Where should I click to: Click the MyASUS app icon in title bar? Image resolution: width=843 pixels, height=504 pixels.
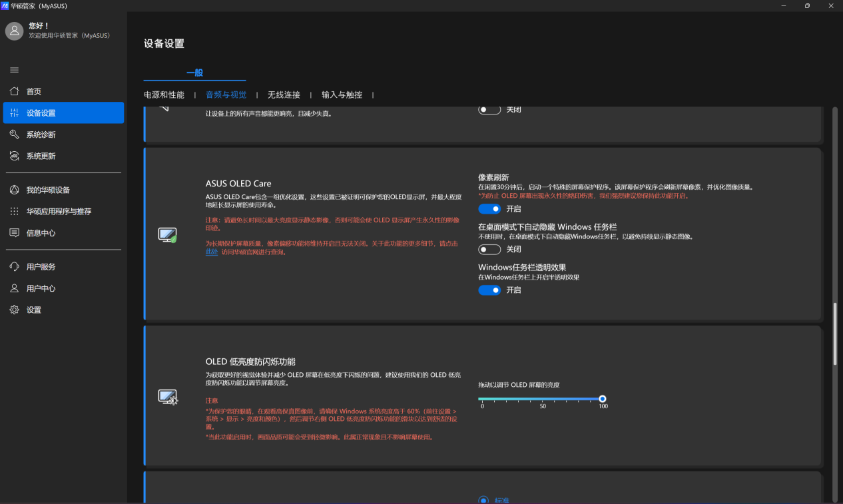5,5
